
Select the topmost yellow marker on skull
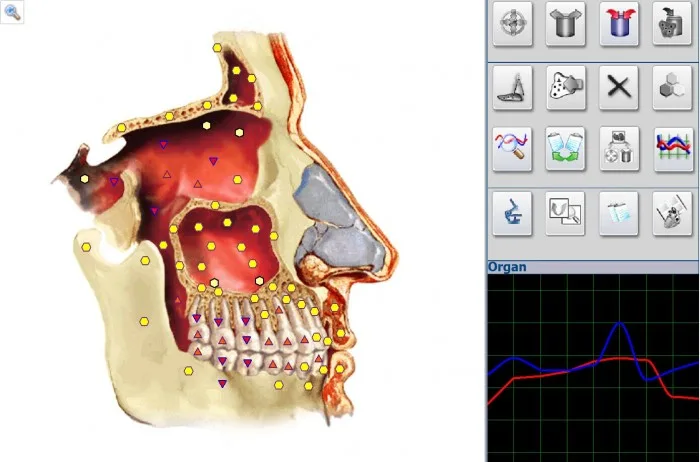point(217,47)
